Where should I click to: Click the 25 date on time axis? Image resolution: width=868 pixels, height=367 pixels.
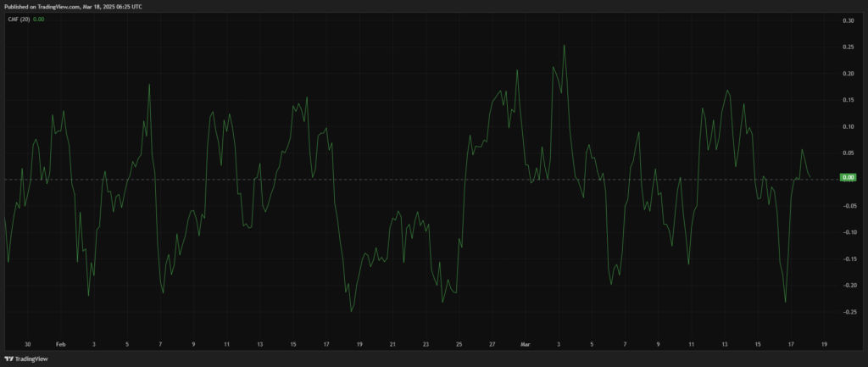point(459,345)
